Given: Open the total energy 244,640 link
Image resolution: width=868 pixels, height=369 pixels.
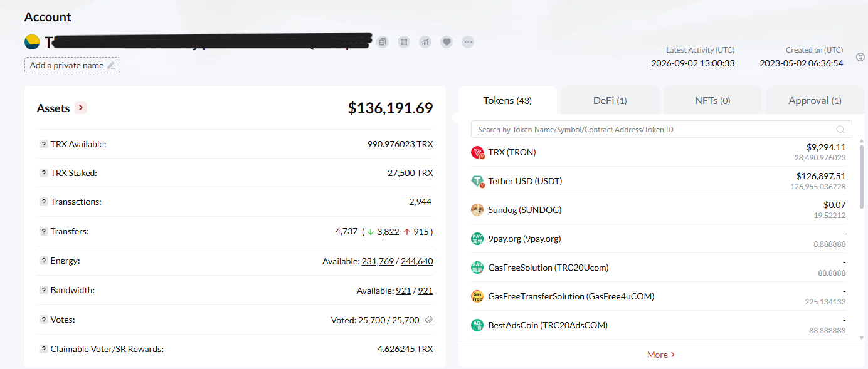Looking at the screenshot, I should pos(417,261).
